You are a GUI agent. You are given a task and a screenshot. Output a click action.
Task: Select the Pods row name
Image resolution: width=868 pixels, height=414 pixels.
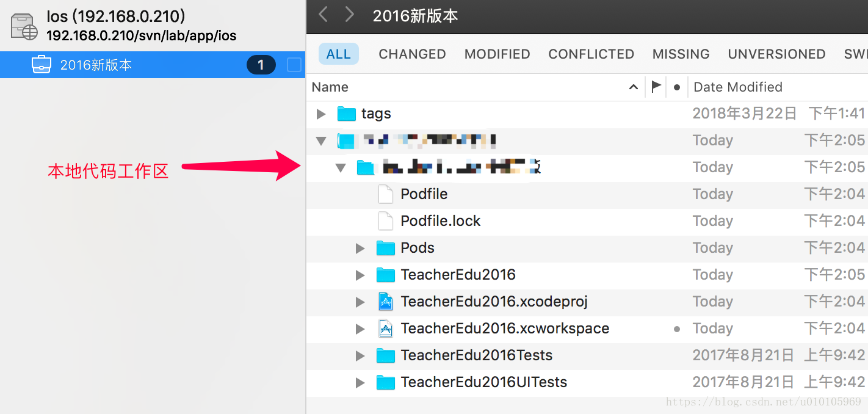[418, 248]
